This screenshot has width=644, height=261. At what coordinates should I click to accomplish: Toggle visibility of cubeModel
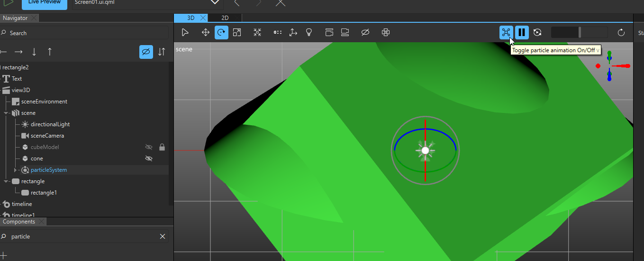pos(149,147)
